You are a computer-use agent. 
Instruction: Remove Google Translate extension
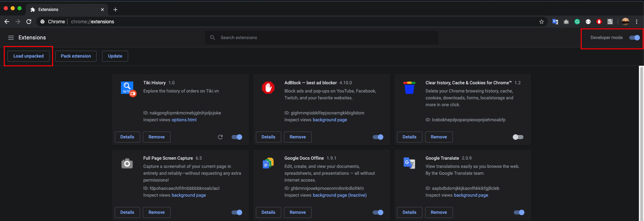[x=439, y=212]
